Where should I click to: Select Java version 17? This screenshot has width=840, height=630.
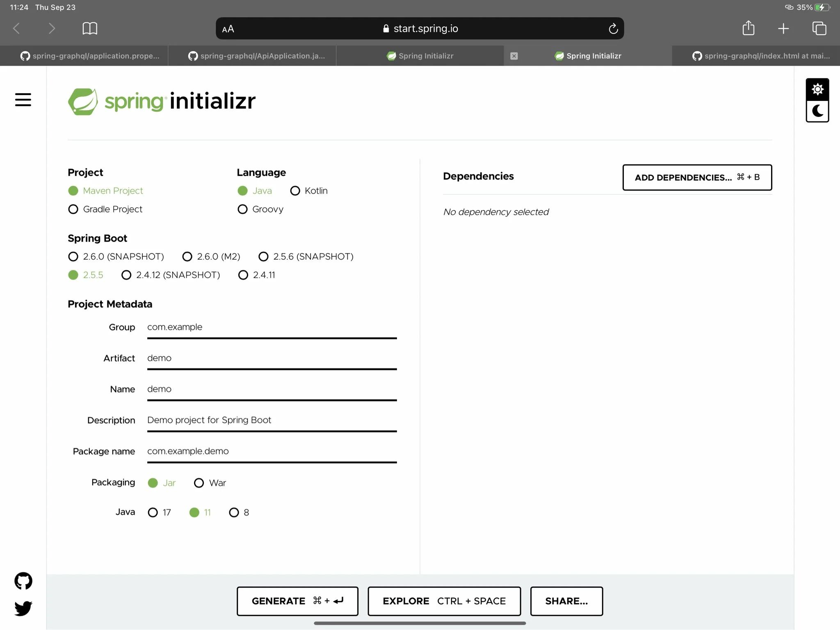pyautogui.click(x=159, y=512)
